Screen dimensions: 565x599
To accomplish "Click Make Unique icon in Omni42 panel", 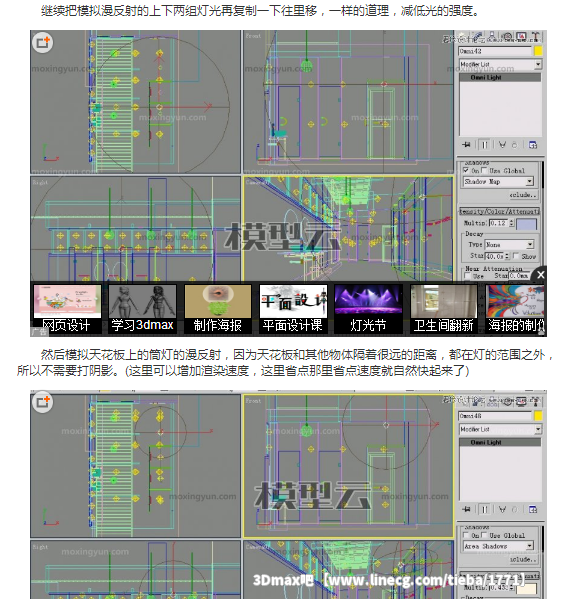I will [x=502, y=145].
